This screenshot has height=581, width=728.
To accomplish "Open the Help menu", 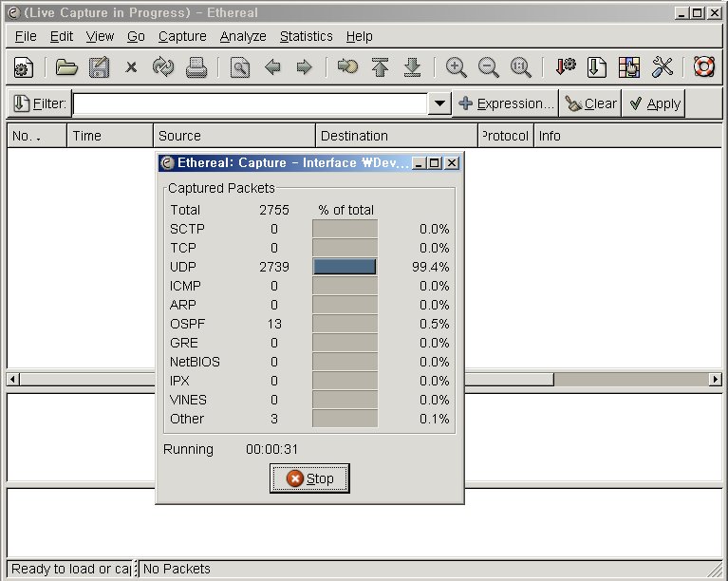I will click(x=360, y=36).
